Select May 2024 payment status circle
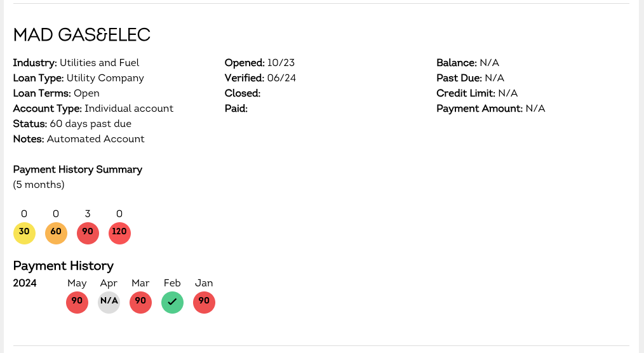This screenshot has height=353, width=644. 77,302
